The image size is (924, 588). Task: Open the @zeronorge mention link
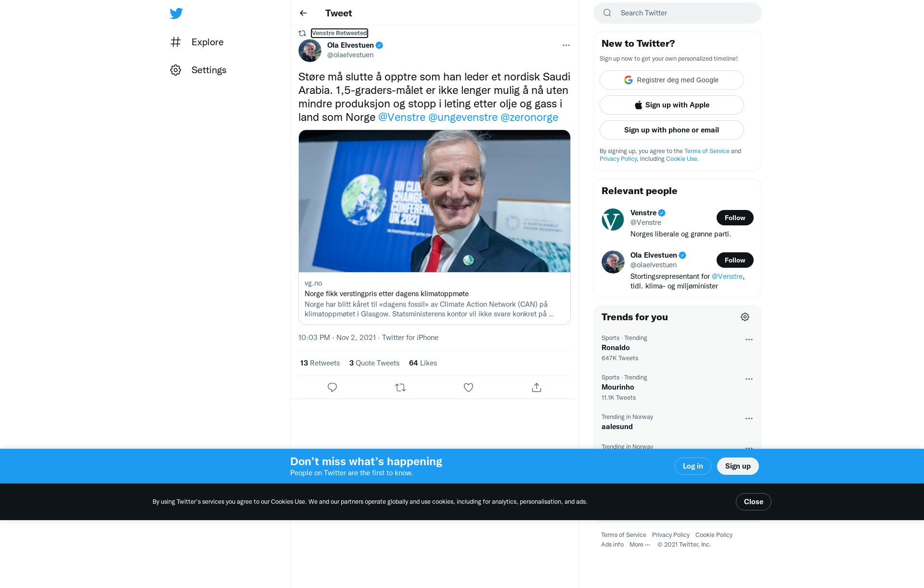tap(529, 117)
